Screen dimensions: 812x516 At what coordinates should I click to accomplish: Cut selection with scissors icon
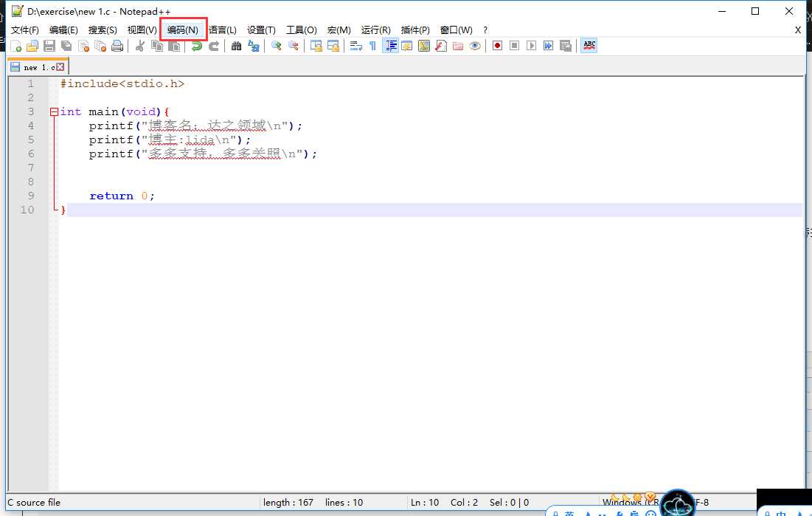pyautogui.click(x=140, y=47)
